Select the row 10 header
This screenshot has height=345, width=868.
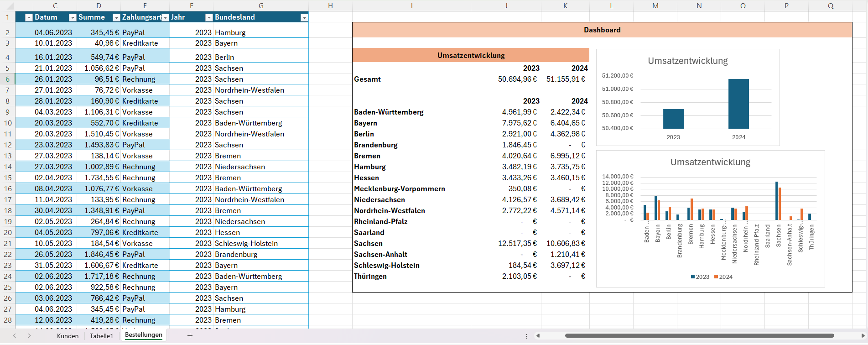[x=8, y=123]
